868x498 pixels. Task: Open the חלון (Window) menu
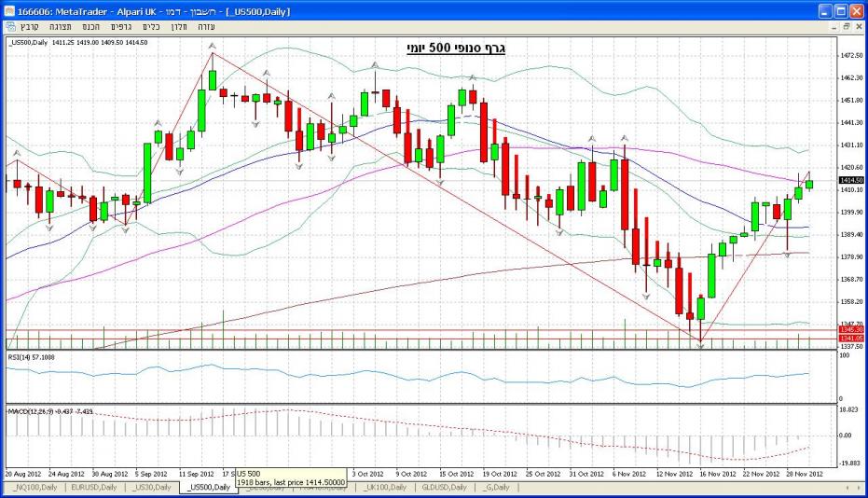coord(180,27)
